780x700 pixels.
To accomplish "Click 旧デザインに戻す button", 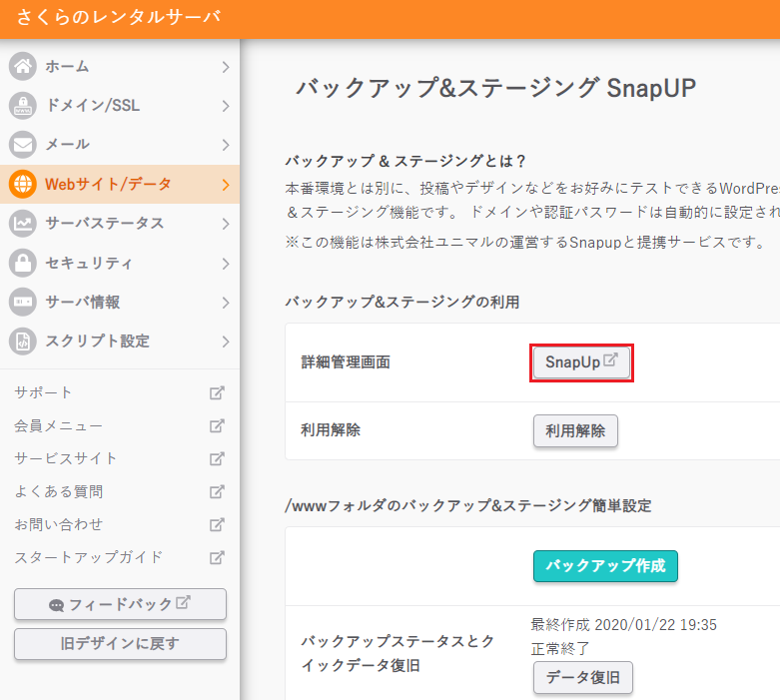I will (x=120, y=644).
